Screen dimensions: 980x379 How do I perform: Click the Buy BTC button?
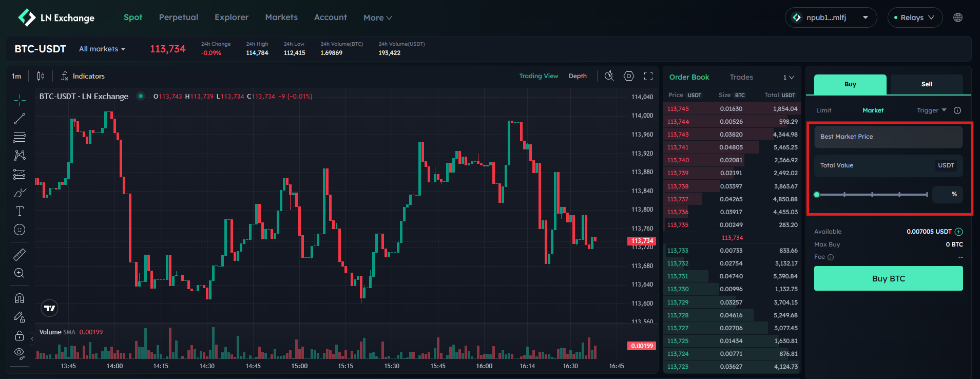pyautogui.click(x=888, y=278)
